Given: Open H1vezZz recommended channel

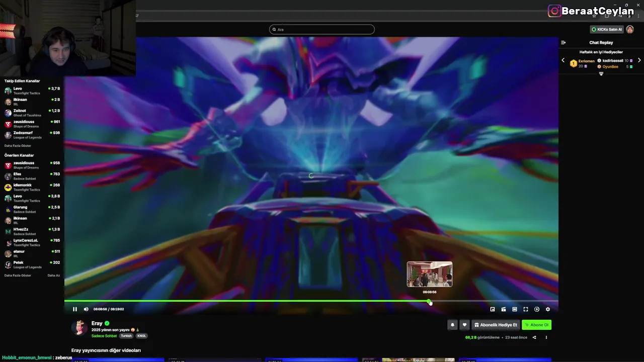Looking at the screenshot, I should click(x=32, y=231).
